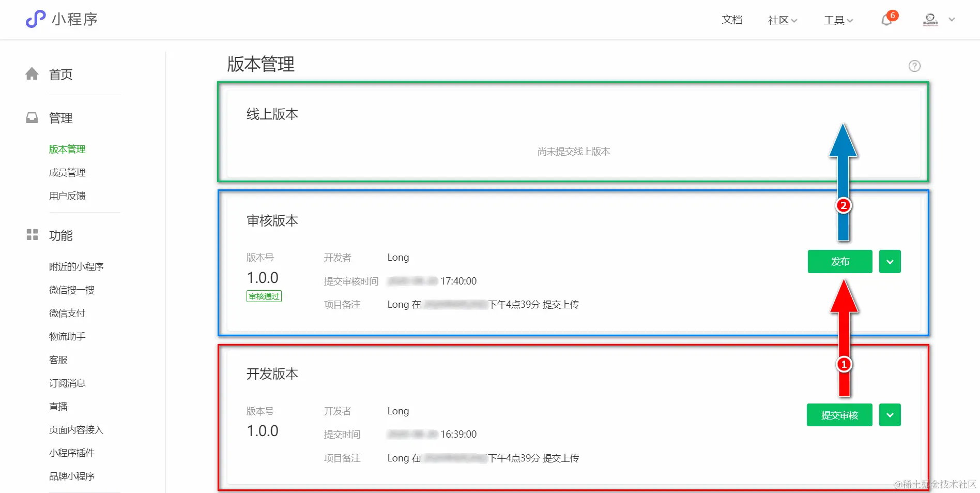980x493 pixels.
Task: Click the 线上版本 heading
Action: tap(272, 114)
